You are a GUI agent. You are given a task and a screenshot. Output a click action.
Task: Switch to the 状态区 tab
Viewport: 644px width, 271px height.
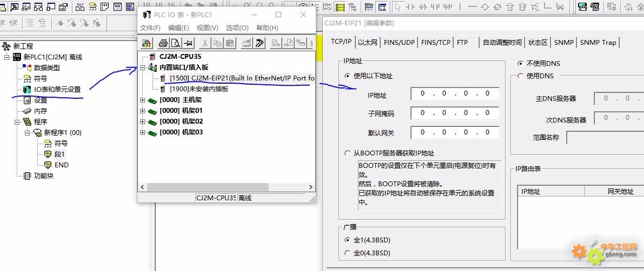537,43
